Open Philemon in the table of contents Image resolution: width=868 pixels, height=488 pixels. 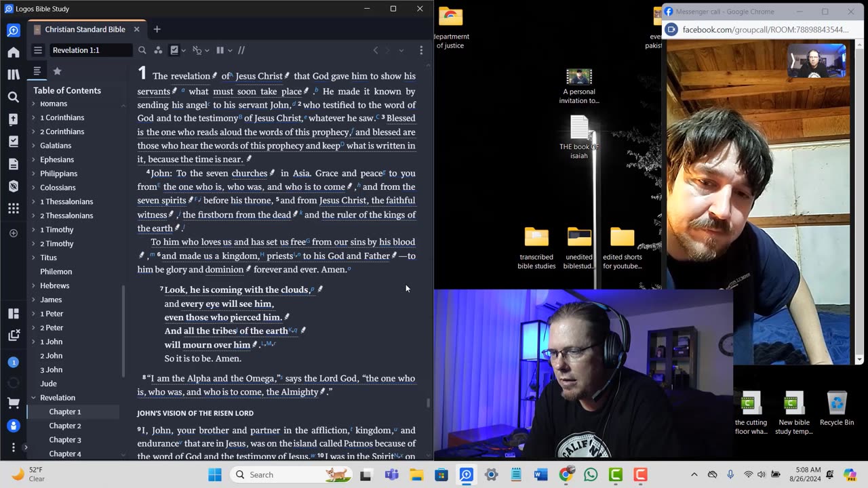tap(56, 272)
